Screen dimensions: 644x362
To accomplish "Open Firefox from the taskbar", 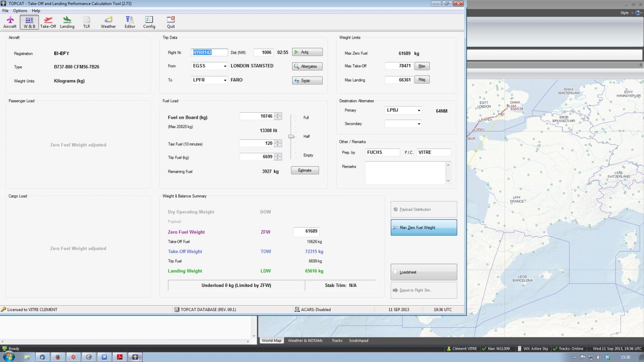I will 58,357.
